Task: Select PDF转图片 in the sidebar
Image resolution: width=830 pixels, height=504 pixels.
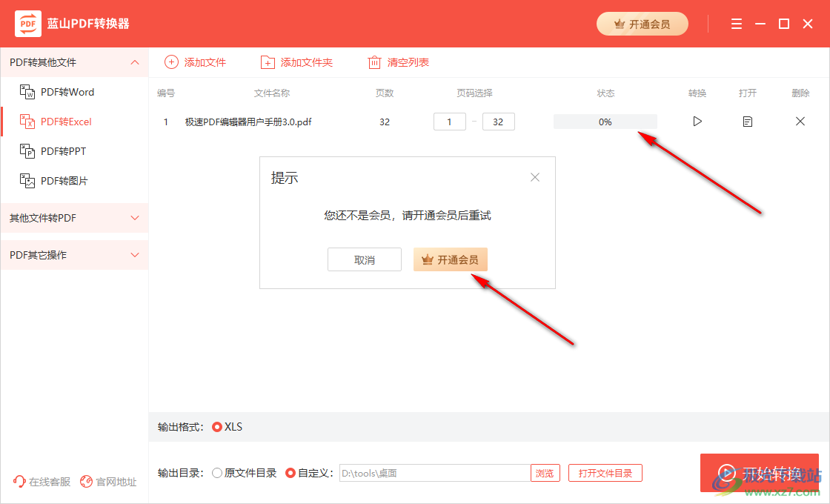Action: (53, 181)
